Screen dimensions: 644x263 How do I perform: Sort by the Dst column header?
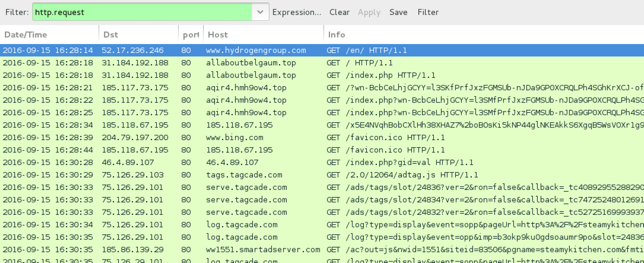[x=138, y=34]
